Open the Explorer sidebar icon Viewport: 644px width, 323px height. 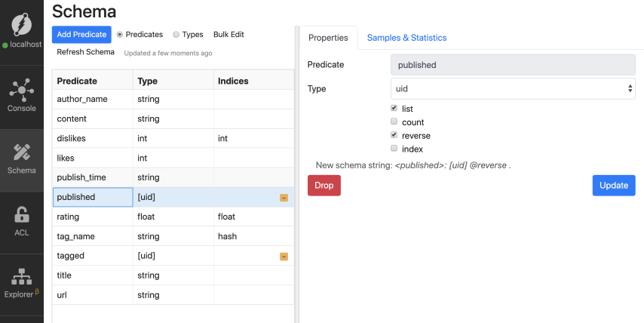point(21,277)
